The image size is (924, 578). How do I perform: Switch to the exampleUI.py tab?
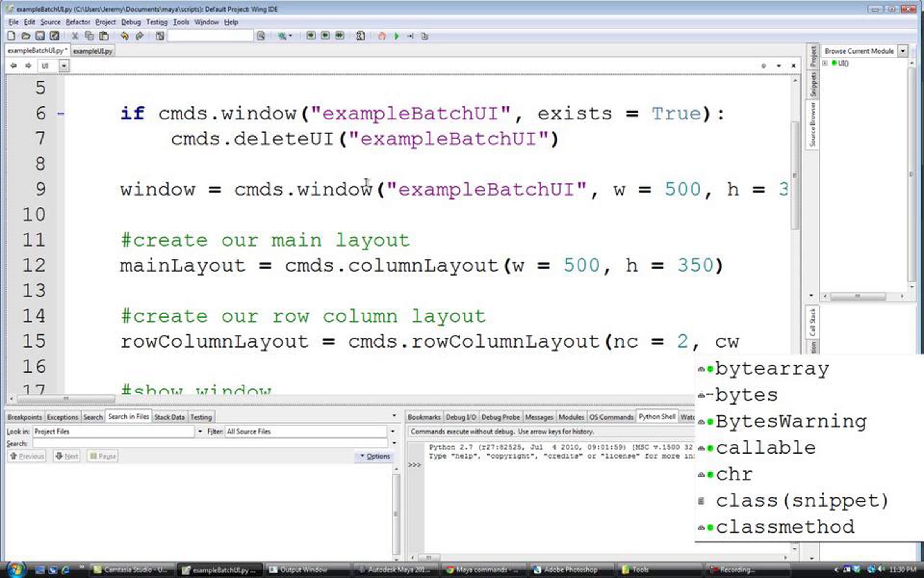click(x=93, y=51)
